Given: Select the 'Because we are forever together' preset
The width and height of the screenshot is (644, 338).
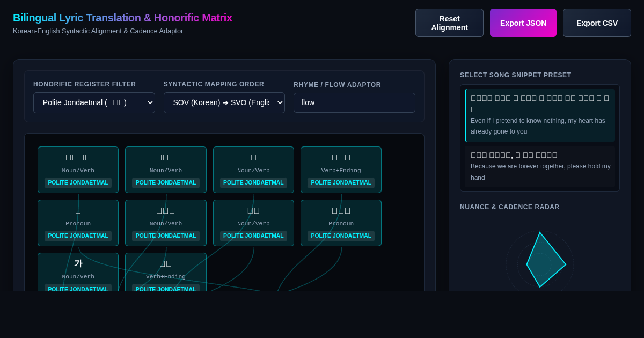Looking at the screenshot, I should click(x=540, y=167).
